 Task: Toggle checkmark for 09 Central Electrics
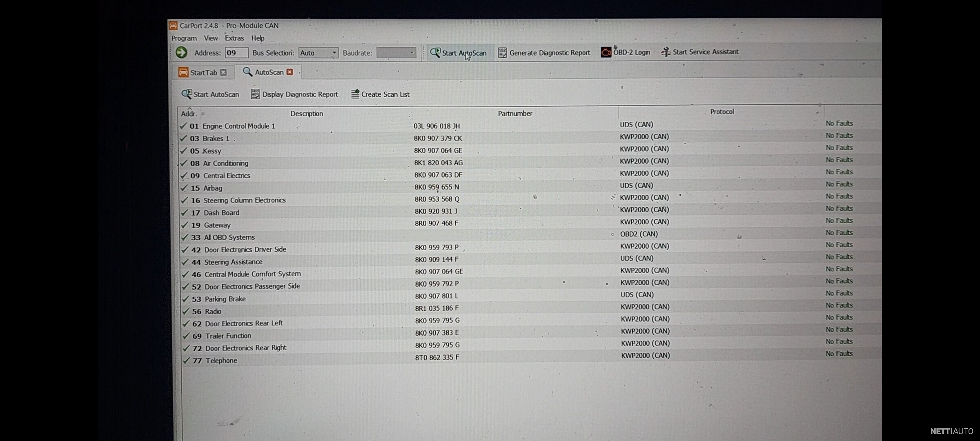pos(184,175)
